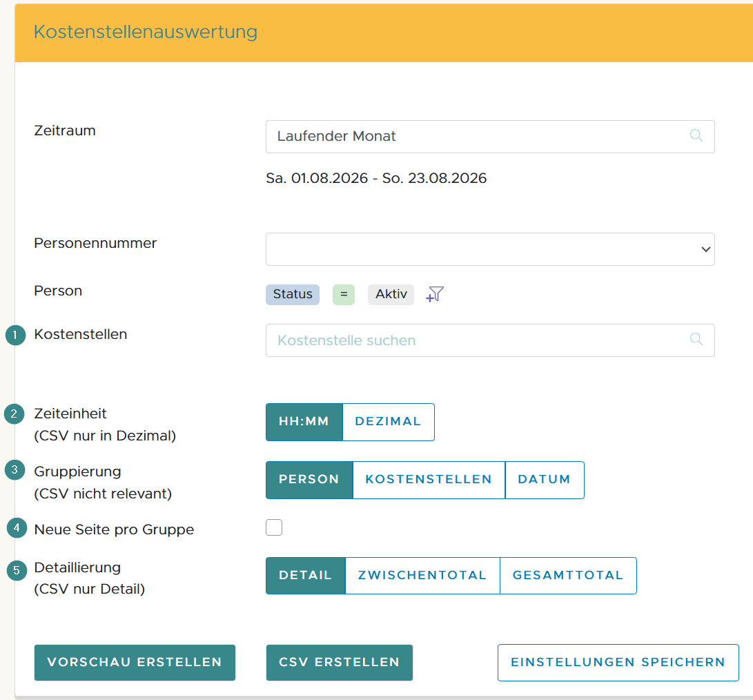Click the Vorschau erstellen button
This screenshot has width=753, height=700.
pyautogui.click(x=135, y=663)
